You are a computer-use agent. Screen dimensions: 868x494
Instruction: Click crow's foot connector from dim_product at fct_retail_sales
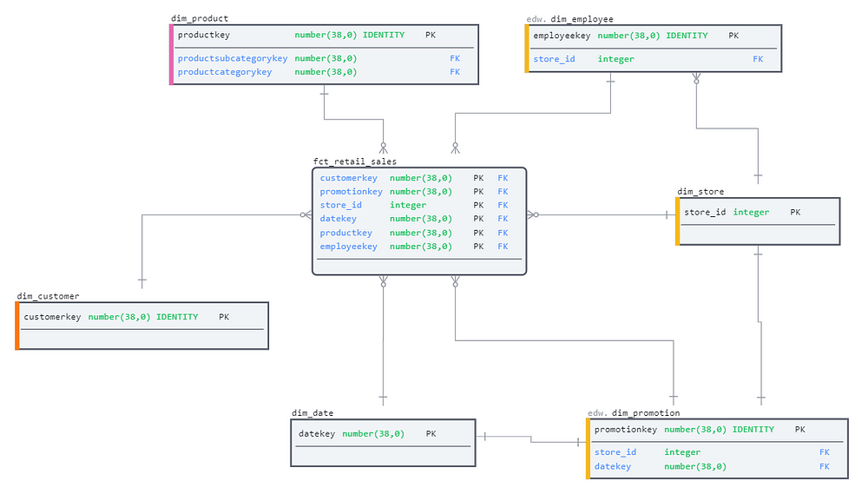coord(383,148)
